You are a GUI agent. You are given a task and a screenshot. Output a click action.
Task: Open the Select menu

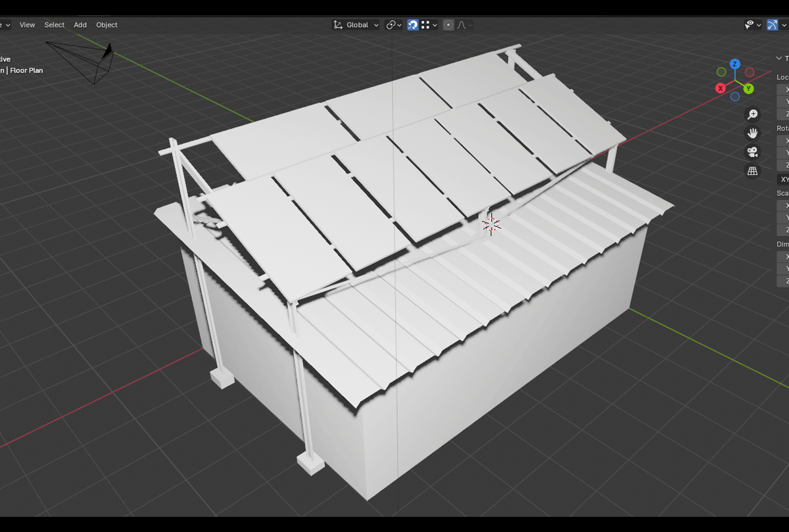(55, 25)
